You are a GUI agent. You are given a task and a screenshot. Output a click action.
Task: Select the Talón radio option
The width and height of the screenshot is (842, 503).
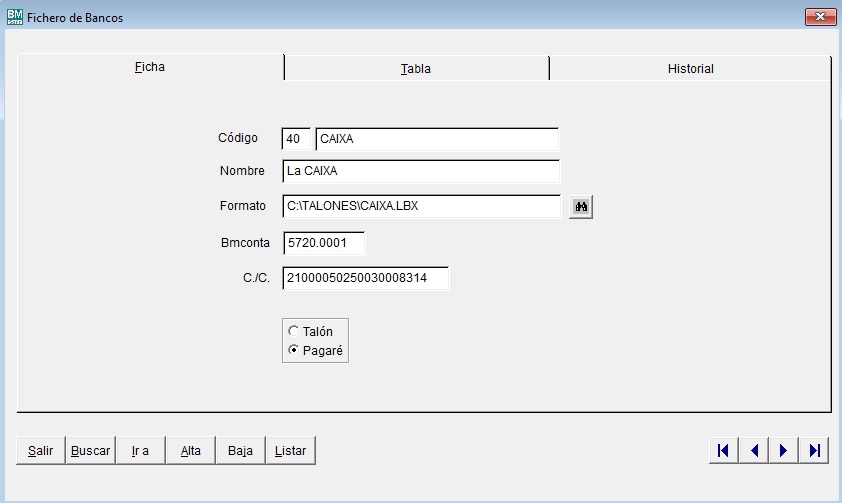293,331
